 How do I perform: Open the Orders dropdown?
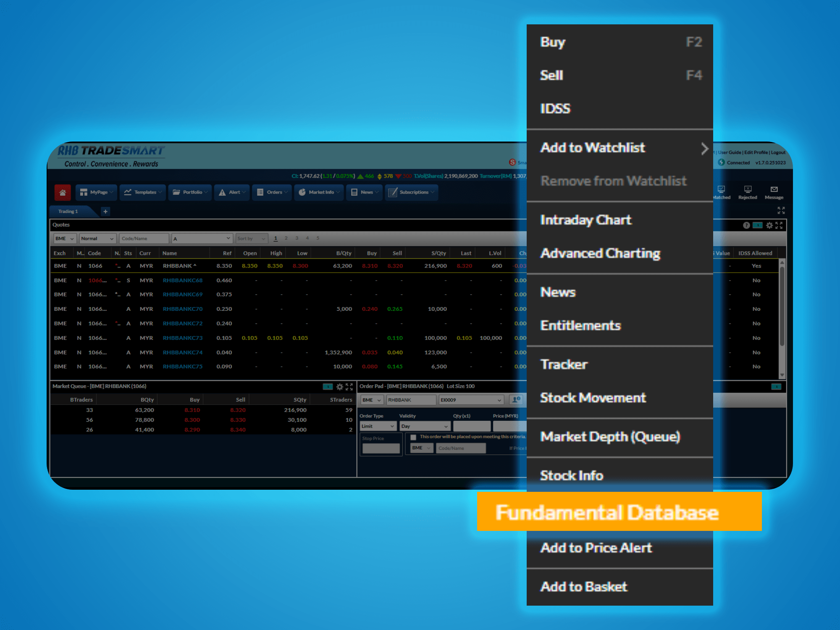tap(272, 192)
